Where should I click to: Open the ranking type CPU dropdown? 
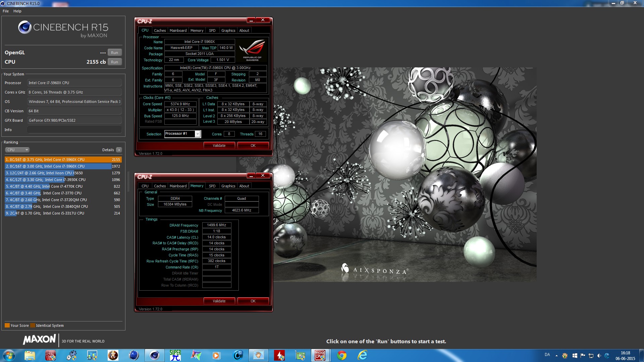pyautogui.click(x=17, y=150)
